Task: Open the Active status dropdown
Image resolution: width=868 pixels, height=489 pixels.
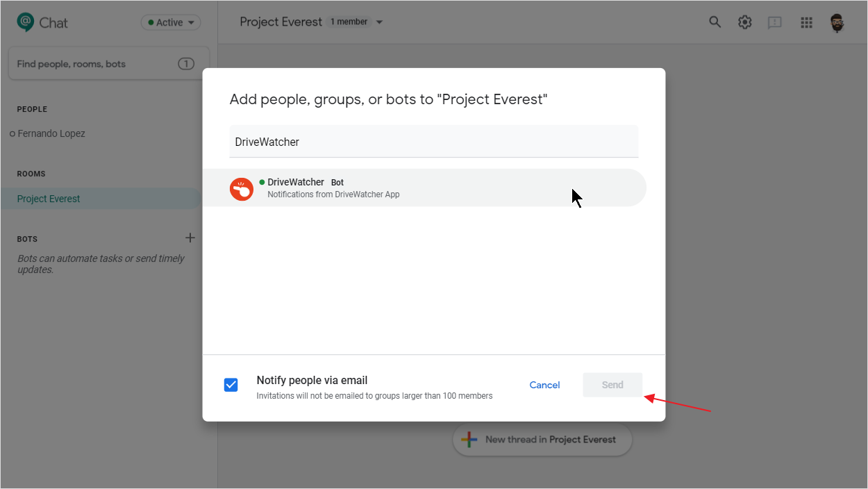Action: point(170,22)
